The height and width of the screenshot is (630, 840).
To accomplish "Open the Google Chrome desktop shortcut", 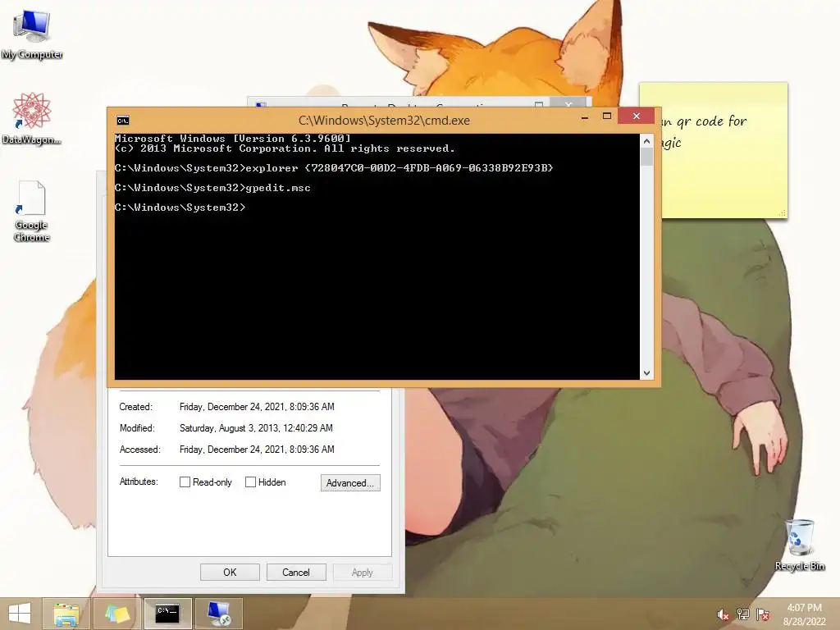I will (31, 212).
